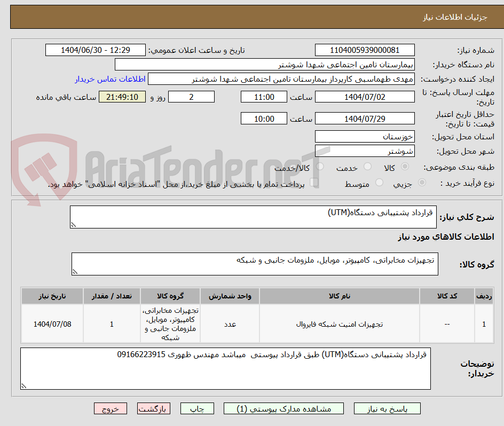504x426 pixels.
Task: Select the «خدمت» radio button
Action: [x=368, y=166]
